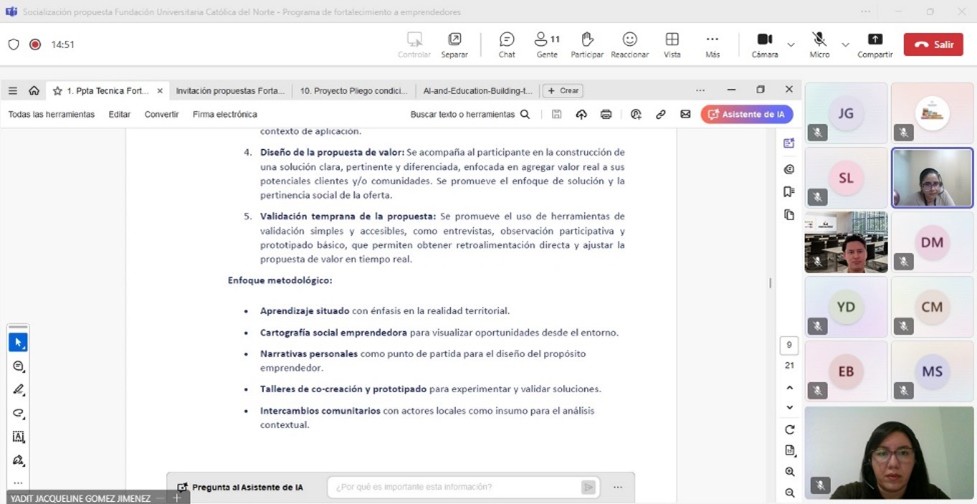Leave the meeting with the Salir button

coord(933,45)
